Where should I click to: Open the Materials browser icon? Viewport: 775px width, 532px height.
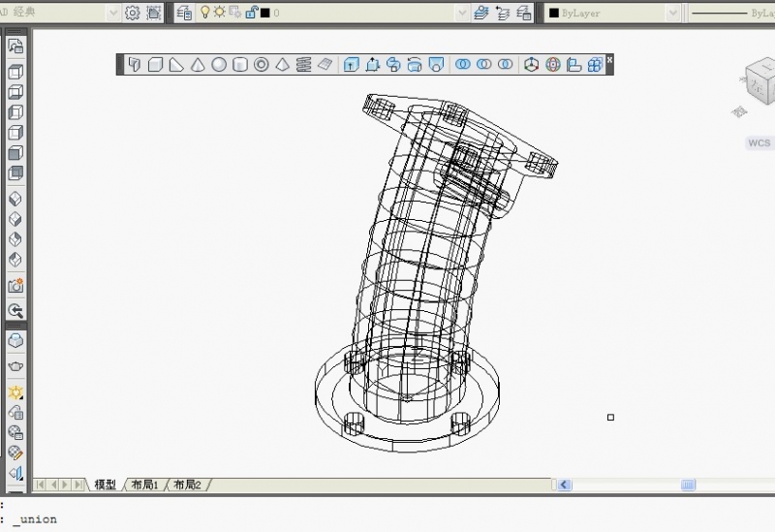tap(15, 432)
